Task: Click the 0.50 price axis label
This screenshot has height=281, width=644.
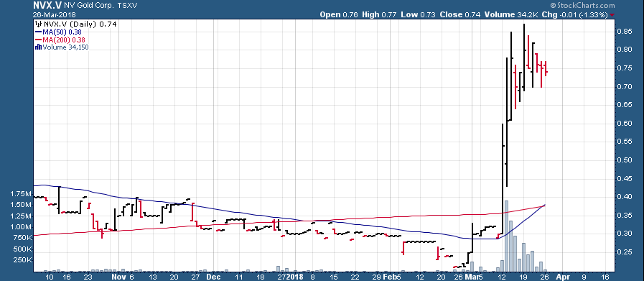Action: (624, 160)
